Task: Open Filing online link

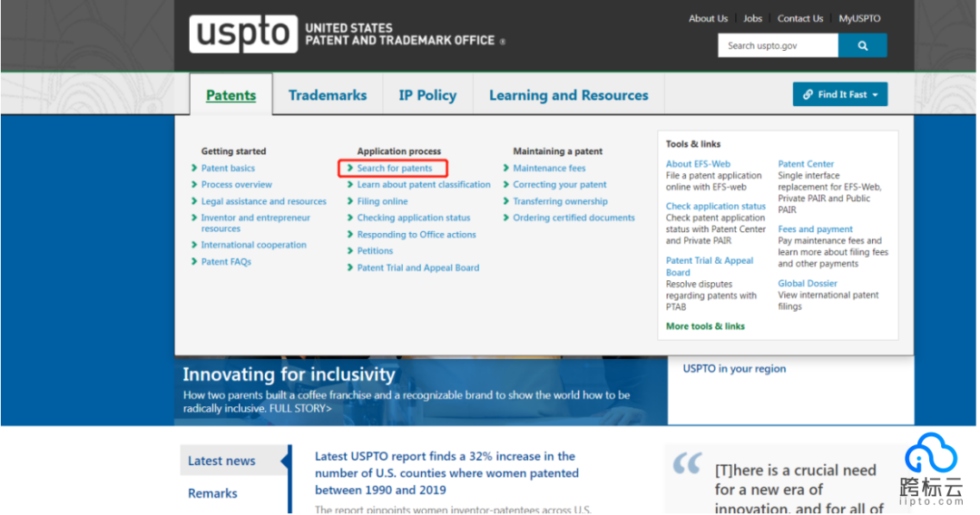Action: [383, 201]
